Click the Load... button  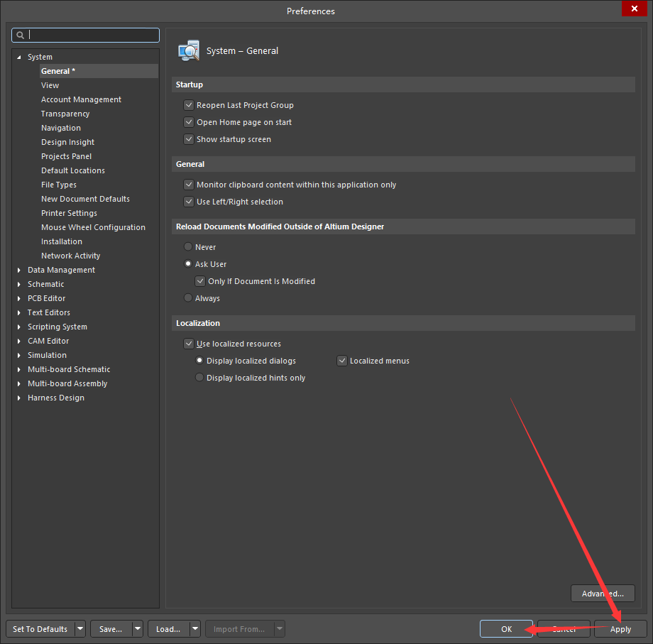pyautogui.click(x=169, y=628)
